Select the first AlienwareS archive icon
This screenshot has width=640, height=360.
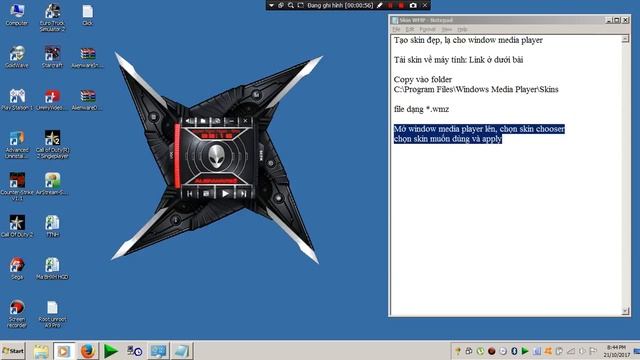pos(87,57)
